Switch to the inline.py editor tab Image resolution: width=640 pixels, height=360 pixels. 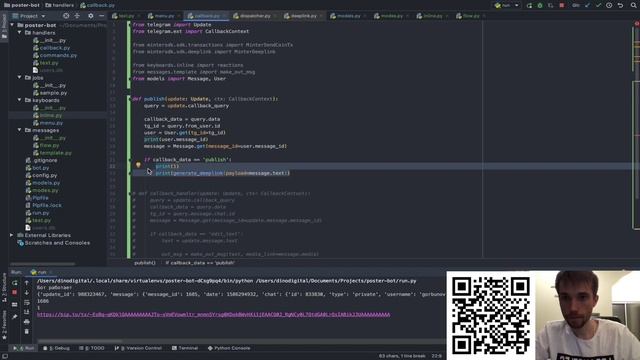(x=432, y=16)
